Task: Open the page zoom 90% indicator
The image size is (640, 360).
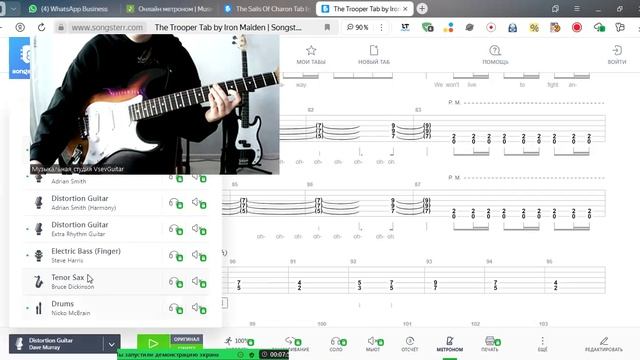Action: [x=357, y=27]
